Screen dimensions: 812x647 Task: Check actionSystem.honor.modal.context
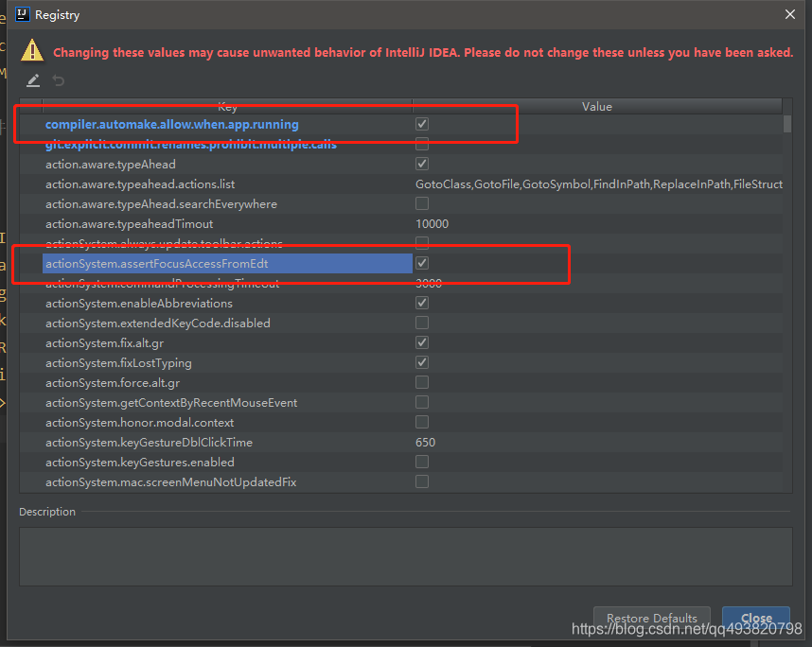[421, 422]
